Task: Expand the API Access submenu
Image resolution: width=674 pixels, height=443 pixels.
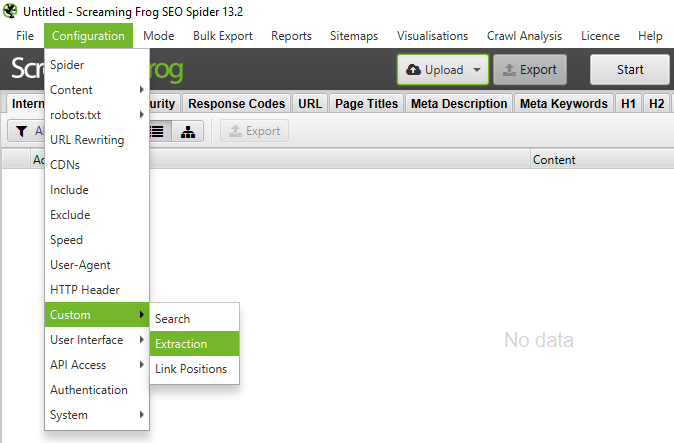Action: (x=97, y=364)
